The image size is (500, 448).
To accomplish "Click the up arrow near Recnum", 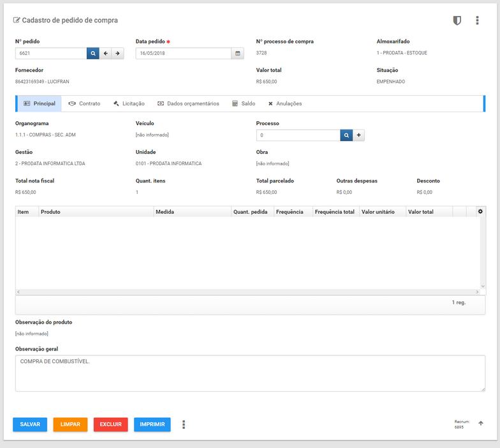I will tap(481, 424).
